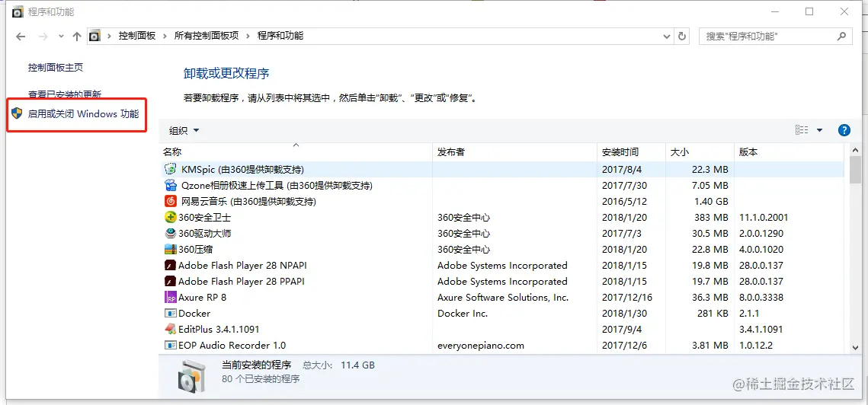The width and height of the screenshot is (868, 405).
Task: Click 控制面板 in the breadcrumb
Action: (x=136, y=36)
